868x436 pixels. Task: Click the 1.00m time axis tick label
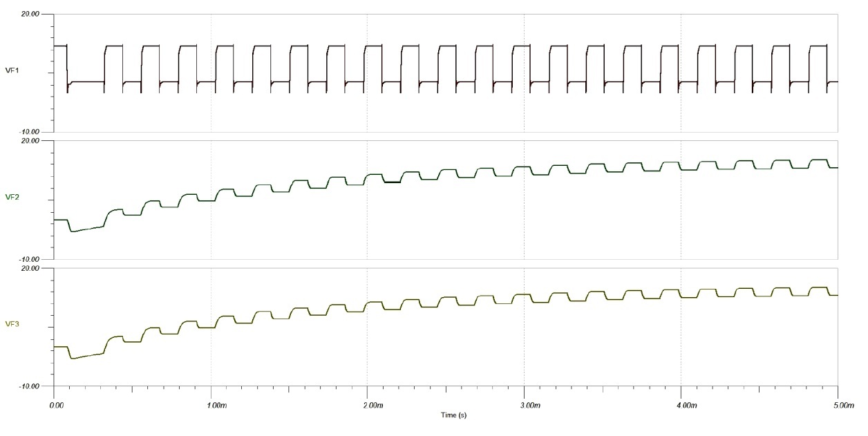click(x=211, y=405)
